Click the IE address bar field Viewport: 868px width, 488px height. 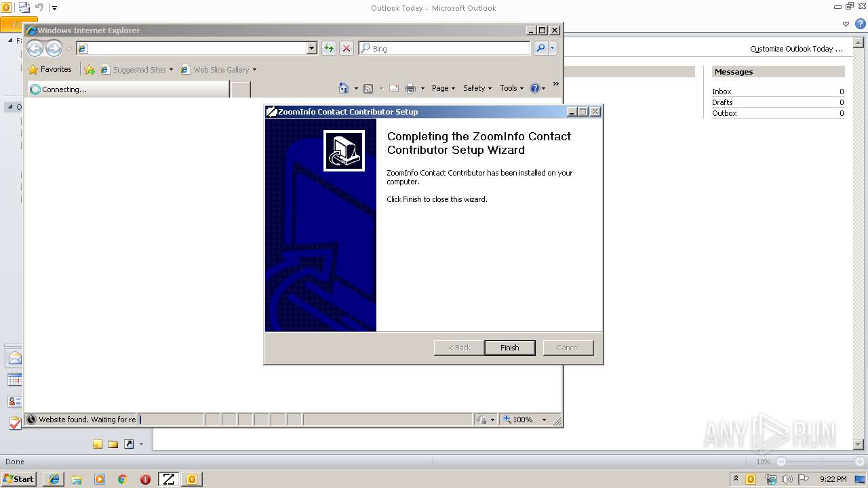(192, 48)
